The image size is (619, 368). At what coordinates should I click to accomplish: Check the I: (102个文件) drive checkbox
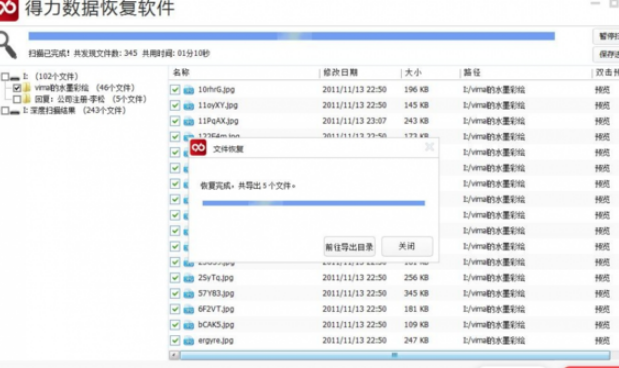click(x=5, y=76)
